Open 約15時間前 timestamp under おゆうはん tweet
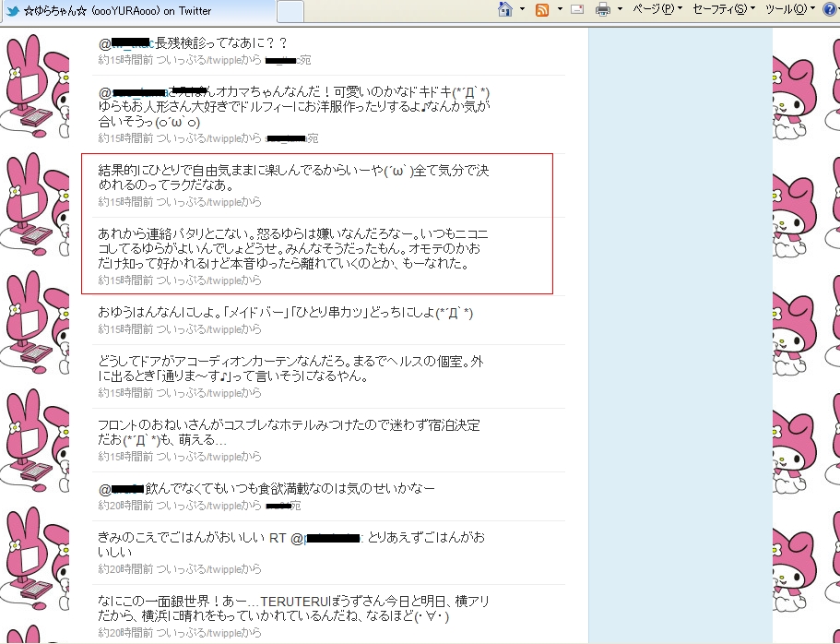 [125, 329]
